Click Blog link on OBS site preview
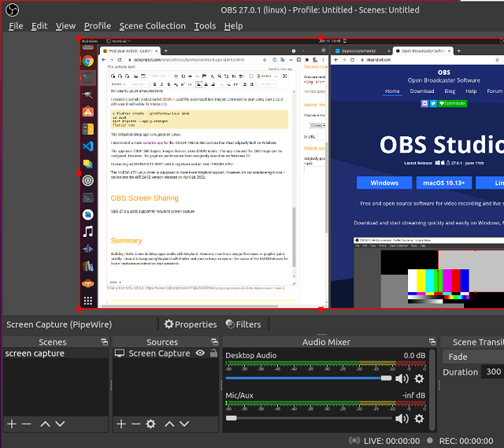 450,91
